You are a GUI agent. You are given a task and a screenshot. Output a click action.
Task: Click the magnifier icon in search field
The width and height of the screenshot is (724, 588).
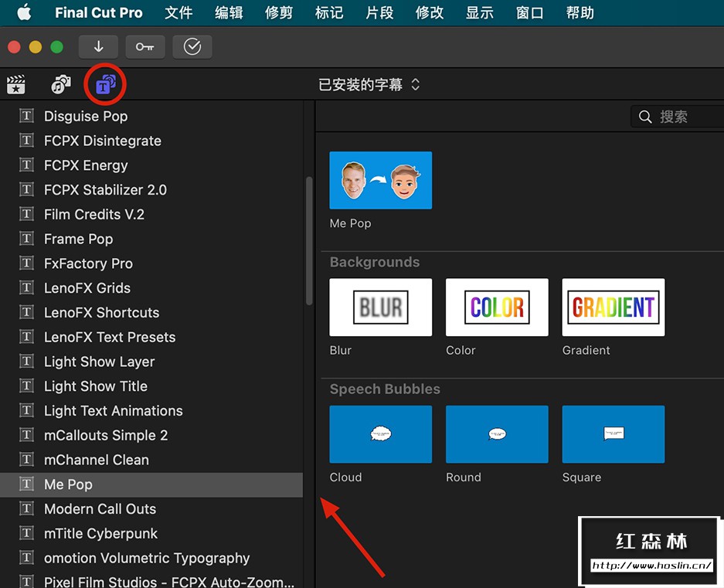click(645, 117)
